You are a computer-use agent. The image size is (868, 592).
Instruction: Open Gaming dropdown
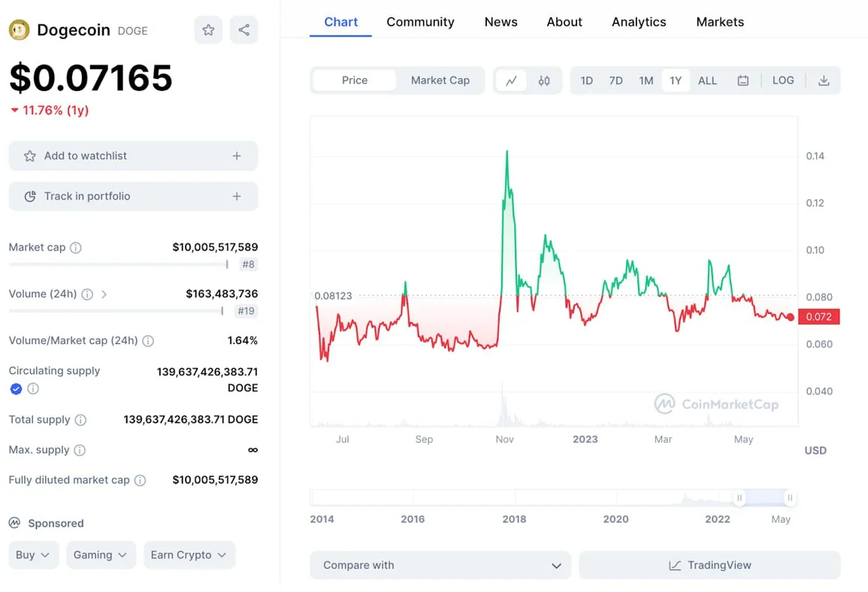click(101, 555)
